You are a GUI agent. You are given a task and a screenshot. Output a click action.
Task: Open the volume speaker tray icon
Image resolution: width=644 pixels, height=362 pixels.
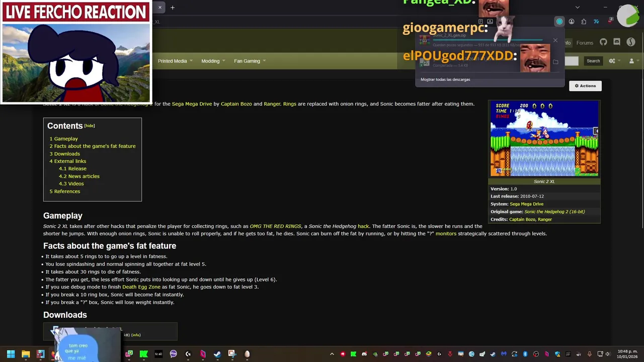click(x=608, y=354)
